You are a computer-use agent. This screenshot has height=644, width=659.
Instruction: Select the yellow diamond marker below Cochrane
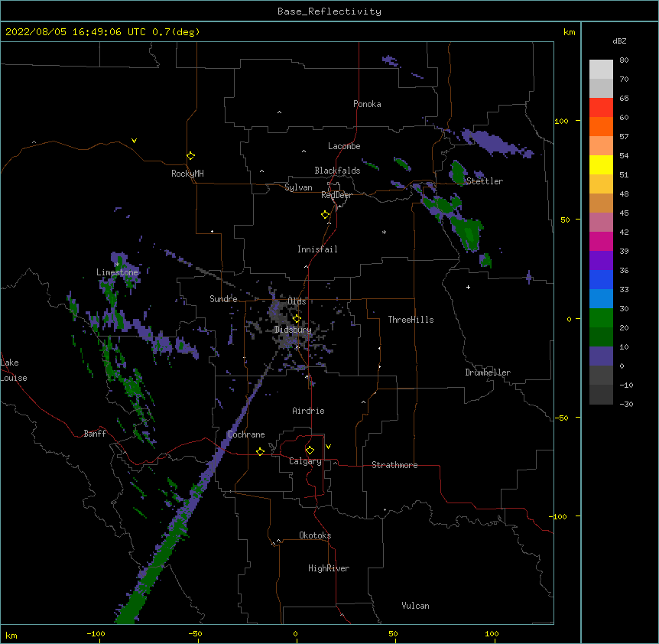coord(260,451)
